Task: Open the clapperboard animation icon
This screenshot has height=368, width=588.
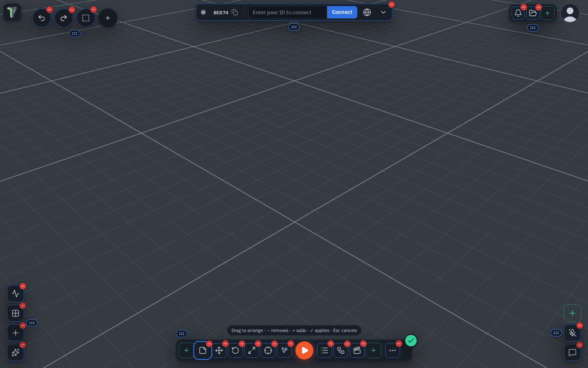Action: coord(357,350)
